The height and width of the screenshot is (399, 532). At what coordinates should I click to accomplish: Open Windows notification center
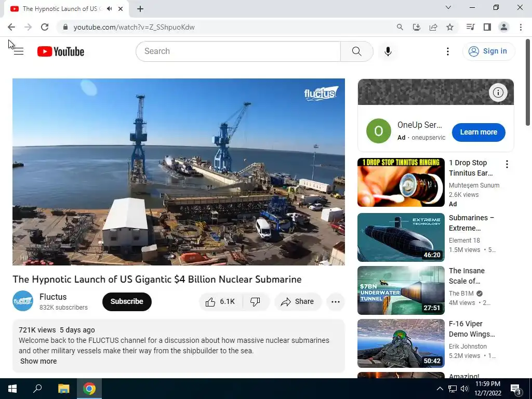[516, 389]
